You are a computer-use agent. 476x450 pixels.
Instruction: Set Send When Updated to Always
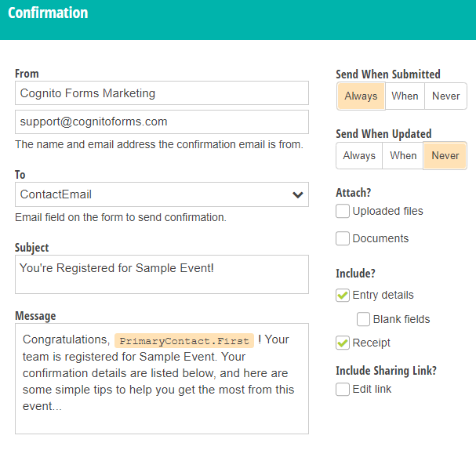coord(359,156)
